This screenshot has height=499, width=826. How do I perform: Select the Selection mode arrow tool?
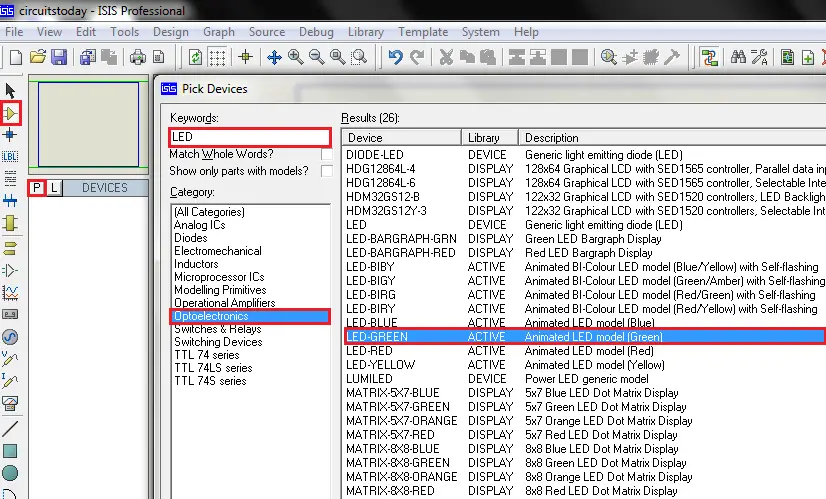(10, 91)
